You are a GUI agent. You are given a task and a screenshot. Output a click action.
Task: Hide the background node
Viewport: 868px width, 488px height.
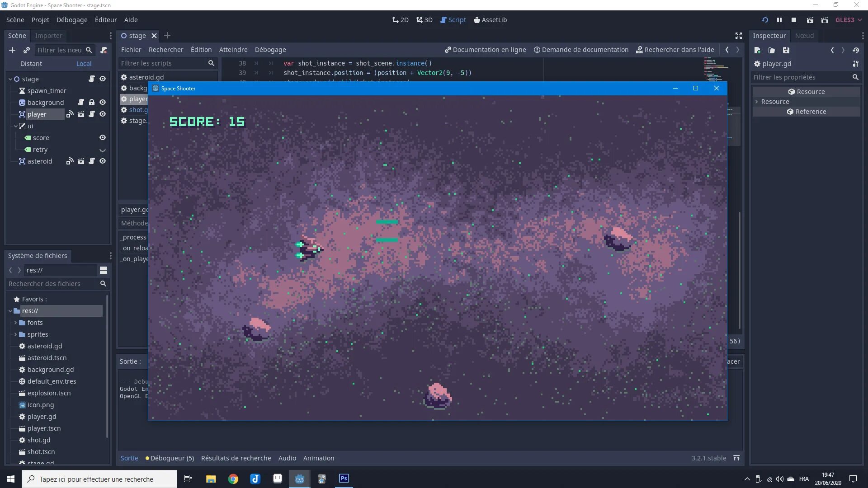103,102
